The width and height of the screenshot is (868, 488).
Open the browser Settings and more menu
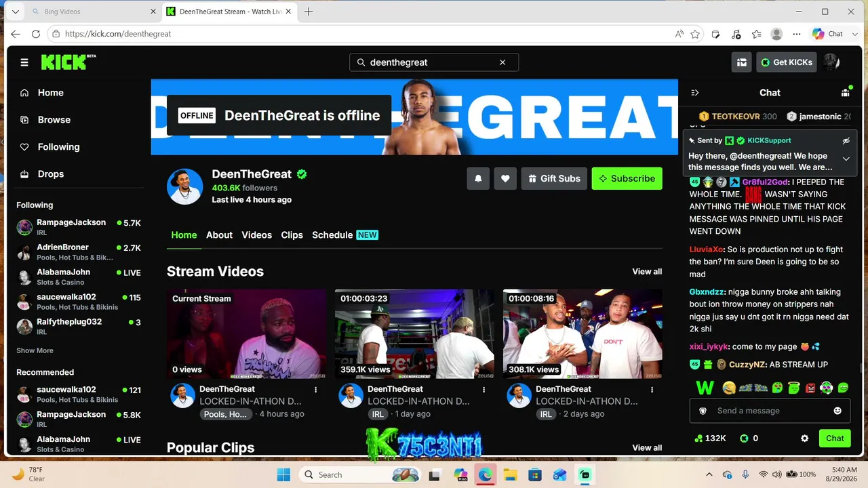pos(797,34)
